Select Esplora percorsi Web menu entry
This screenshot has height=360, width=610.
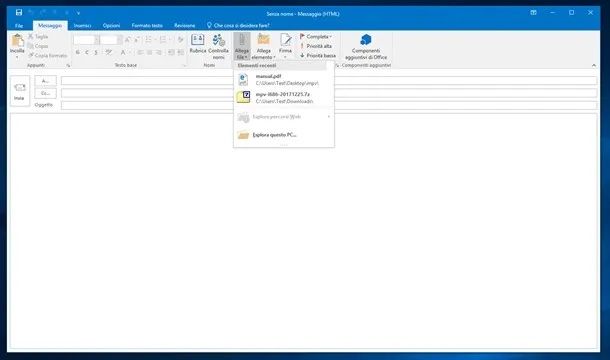[x=284, y=117]
